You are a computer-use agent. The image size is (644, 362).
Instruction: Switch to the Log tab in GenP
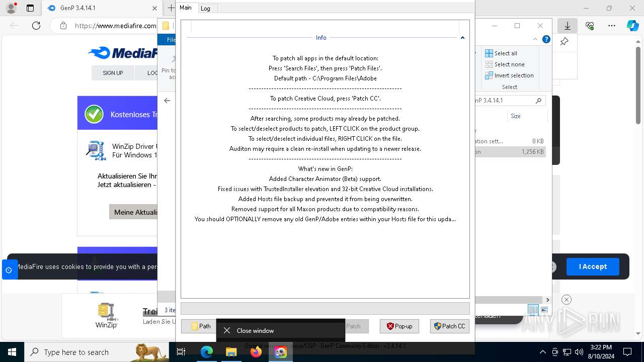[x=205, y=8]
